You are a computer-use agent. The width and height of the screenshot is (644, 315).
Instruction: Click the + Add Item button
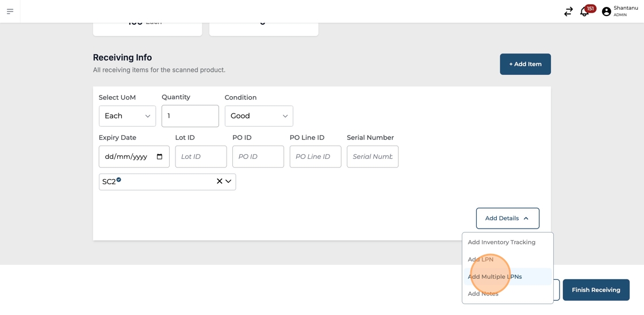(525, 64)
